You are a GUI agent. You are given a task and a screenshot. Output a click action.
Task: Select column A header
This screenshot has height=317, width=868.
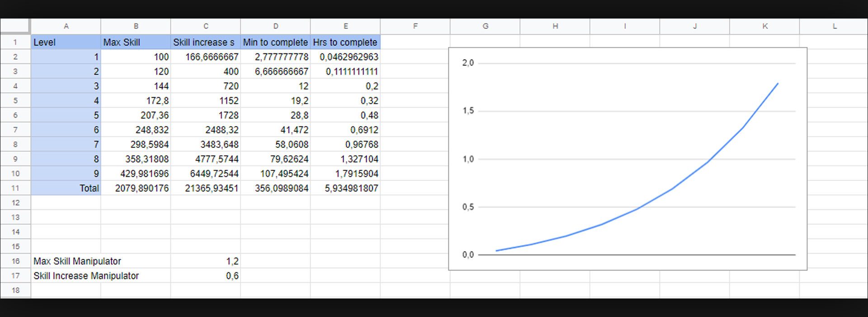coord(66,26)
